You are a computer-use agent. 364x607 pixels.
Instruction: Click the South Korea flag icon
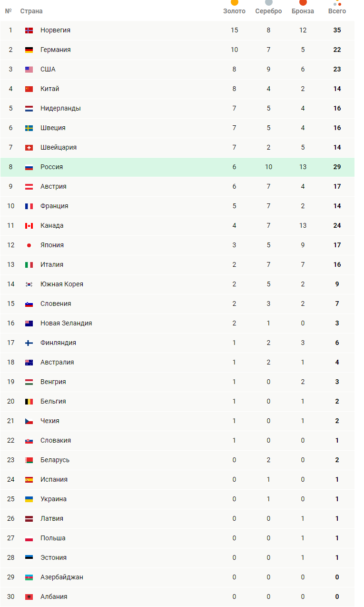[x=29, y=284]
